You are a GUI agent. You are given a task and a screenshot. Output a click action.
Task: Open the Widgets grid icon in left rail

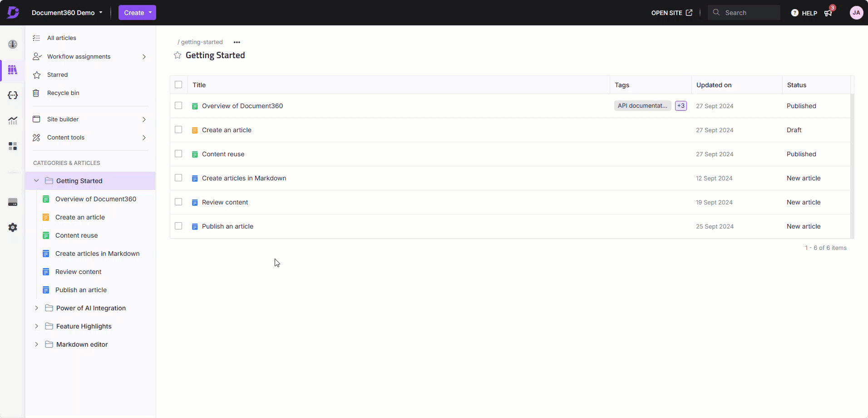click(13, 146)
